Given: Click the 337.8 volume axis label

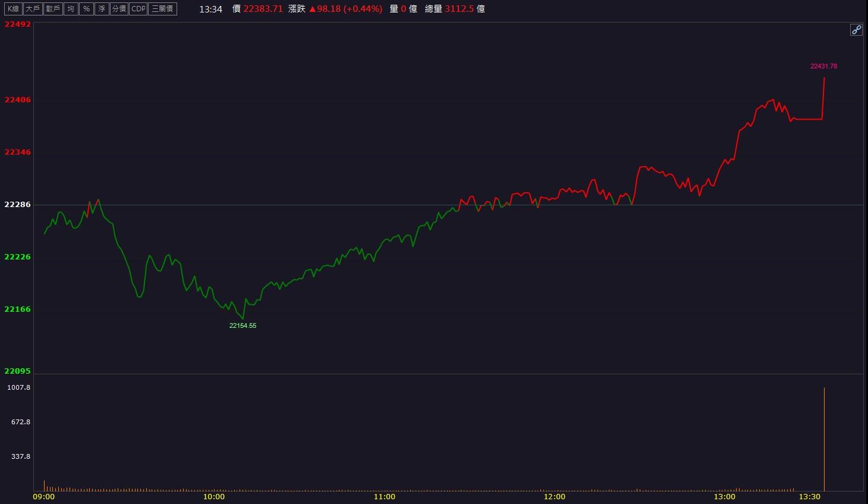Looking at the screenshot, I should (21, 456).
